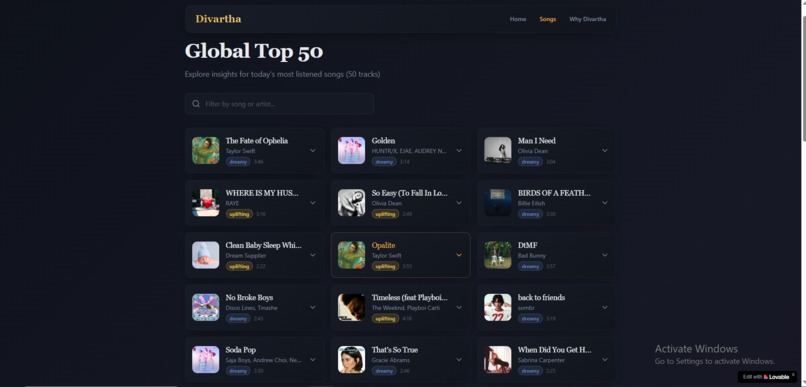Viewport: 806px width, 387px height.
Task: Click back to friends album art
Action: point(498,307)
